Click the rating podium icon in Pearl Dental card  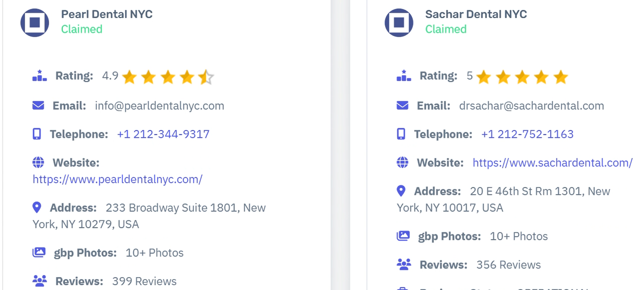tap(39, 75)
